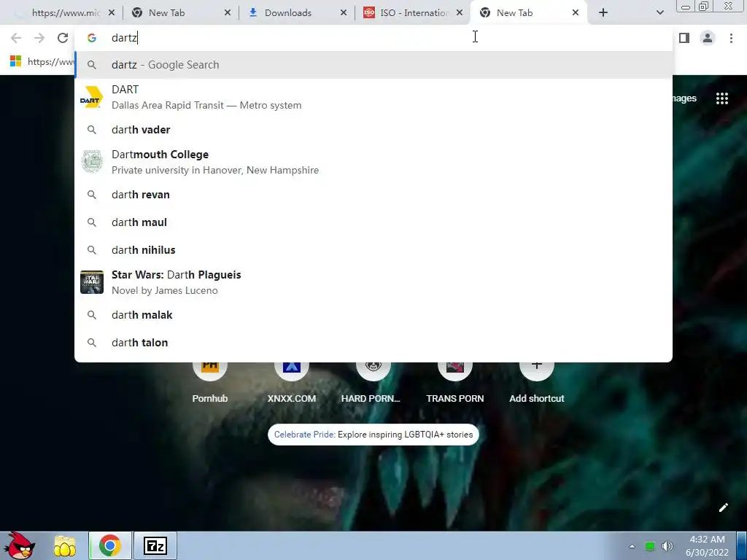Close the active New Tab
The height and width of the screenshot is (560, 747).
575,13
